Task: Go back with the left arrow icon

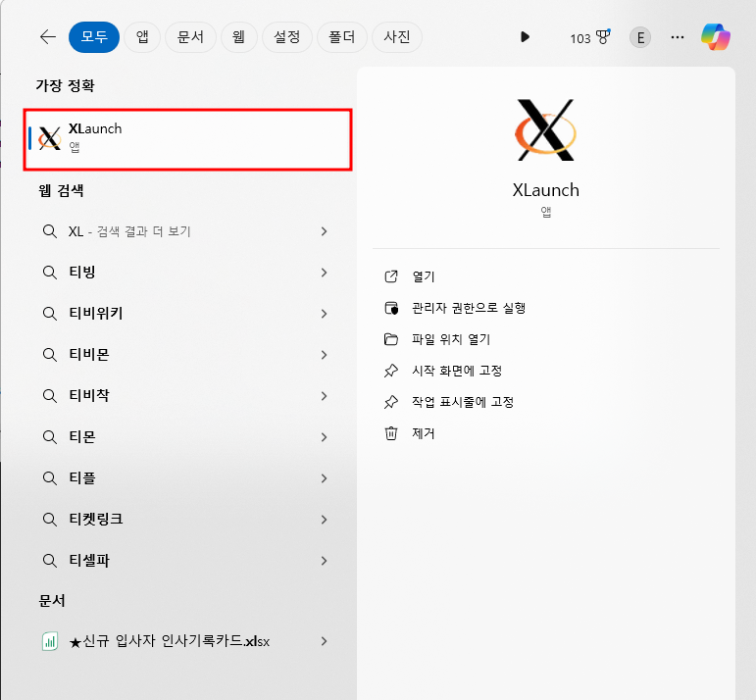Action: click(48, 37)
